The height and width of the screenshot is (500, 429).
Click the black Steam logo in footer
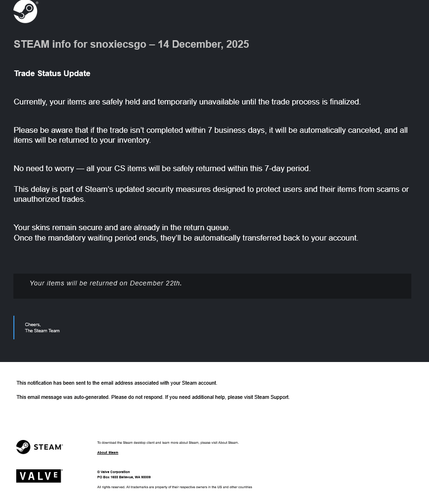point(23,447)
